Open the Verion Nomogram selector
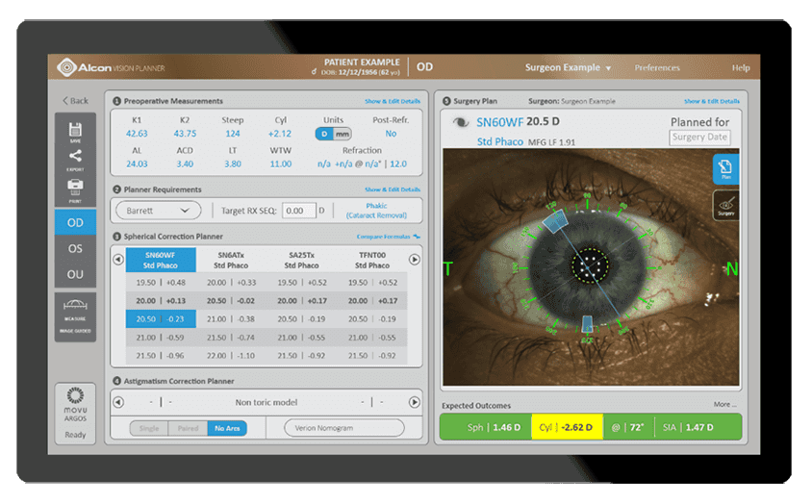This screenshot has width=812, height=504. (x=343, y=428)
